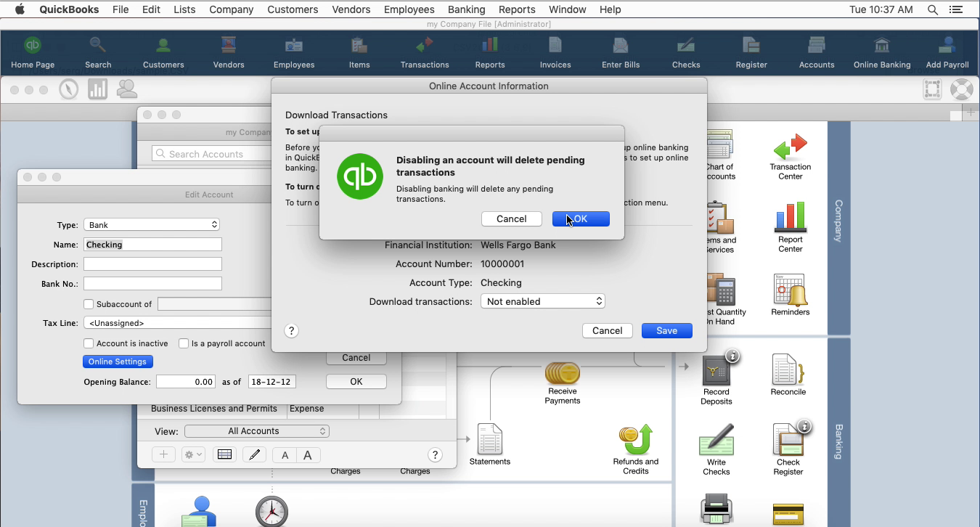Open the Banking menu
Screen dimensions: 980x527
click(466, 9)
